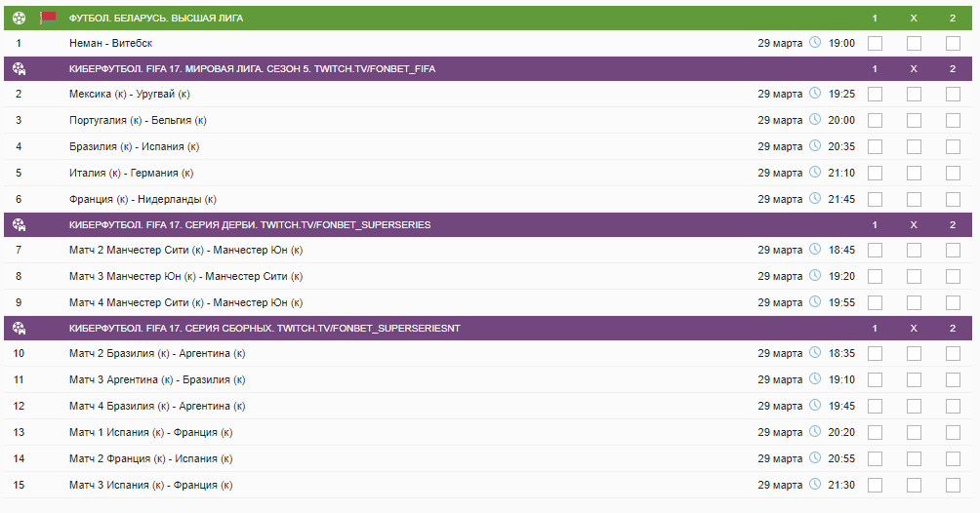Click the clock icon for Неман - Витебск
Image resolution: width=980 pixels, height=513 pixels.
[815, 43]
